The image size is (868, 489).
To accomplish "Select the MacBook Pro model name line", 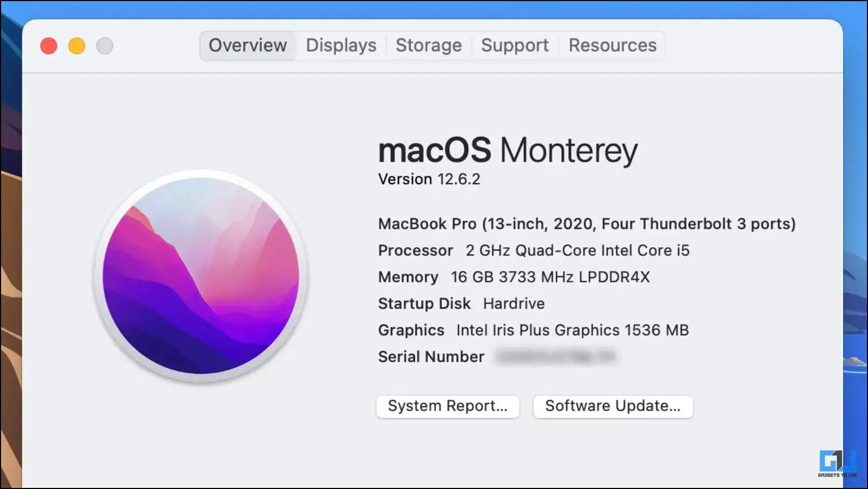I will click(587, 224).
